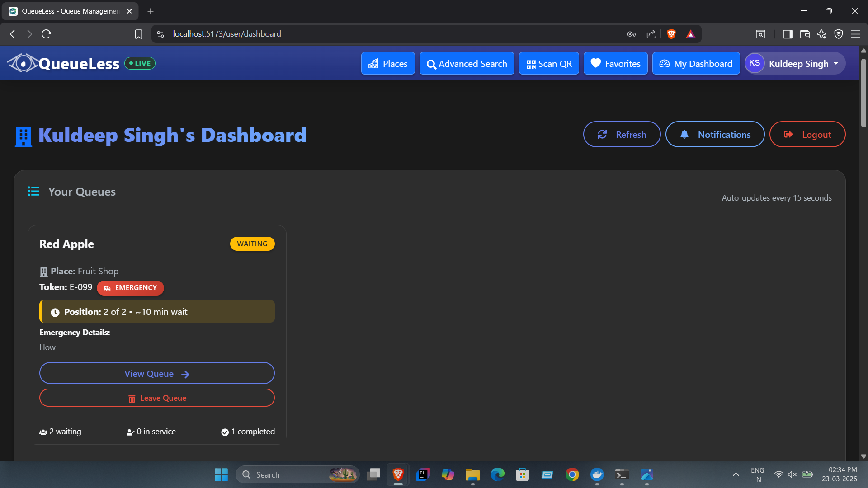Click the QueueLess eye logo icon
Viewport: 868px width, 488px height.
pos(23,63)
